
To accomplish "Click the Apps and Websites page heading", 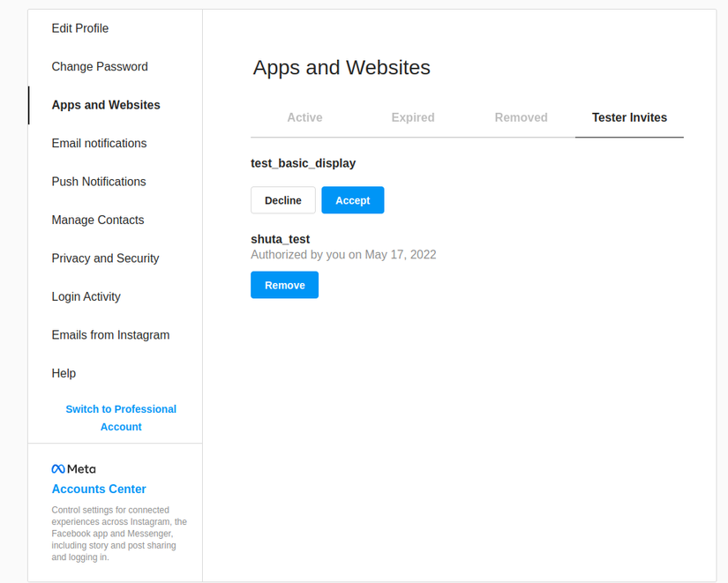I will click(341, 67).
